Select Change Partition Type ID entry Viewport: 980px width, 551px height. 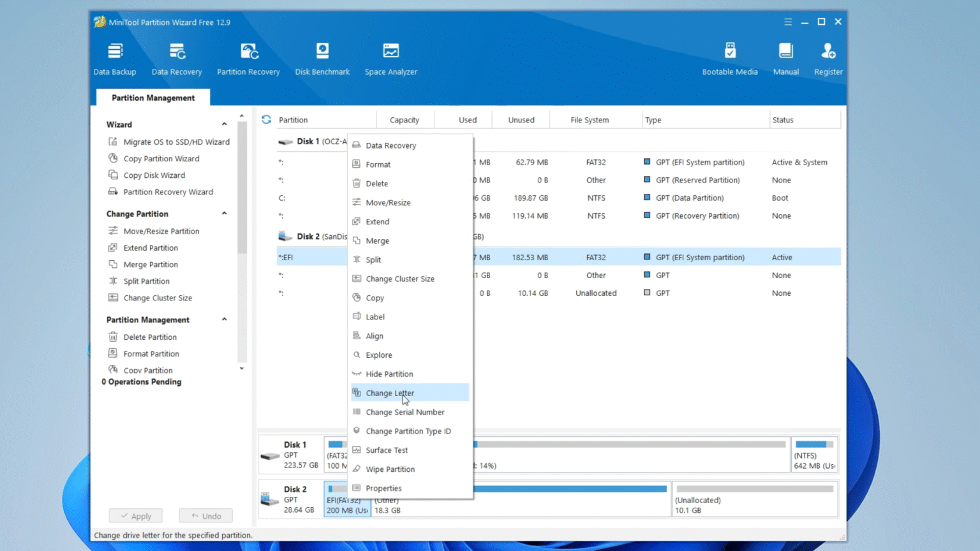(408, 431)
